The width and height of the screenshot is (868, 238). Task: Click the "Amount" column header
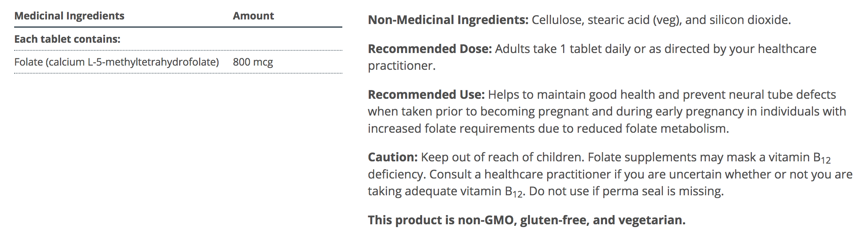tap(253, 16)
